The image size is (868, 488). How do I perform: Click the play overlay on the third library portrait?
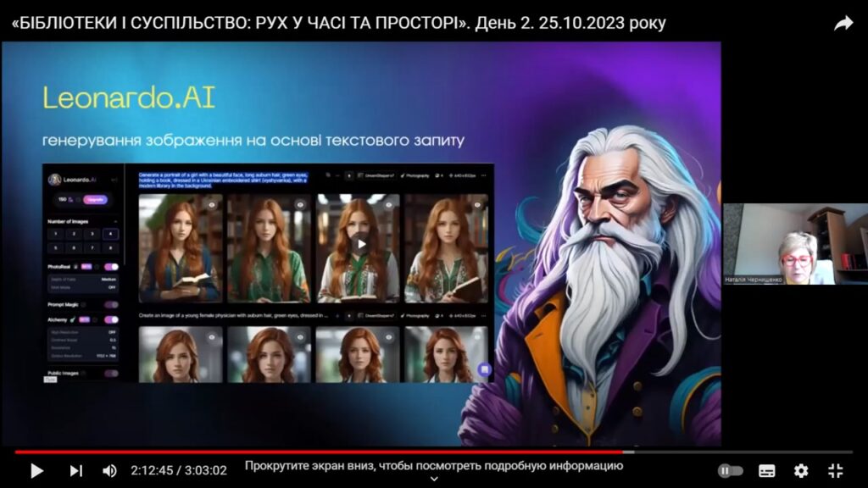tap(361, 244)
